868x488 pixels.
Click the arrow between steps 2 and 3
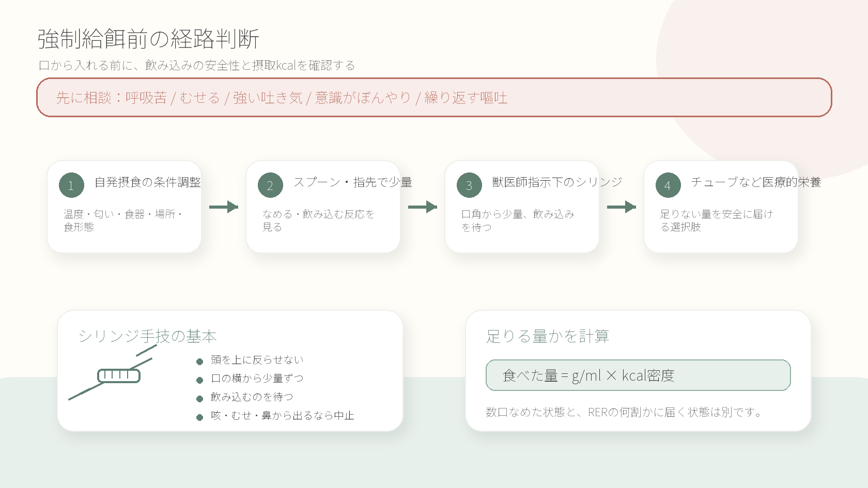coord(423,207)
